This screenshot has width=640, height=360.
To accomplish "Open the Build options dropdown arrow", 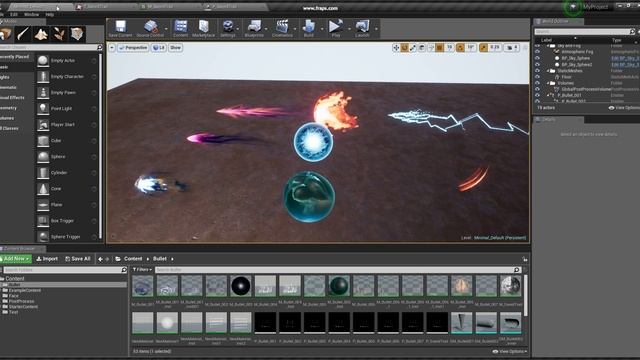I will tap(322, 29).
